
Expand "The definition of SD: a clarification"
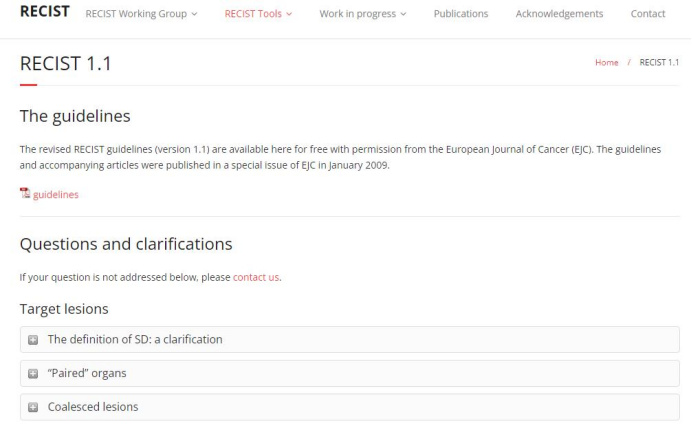point(135,340)
